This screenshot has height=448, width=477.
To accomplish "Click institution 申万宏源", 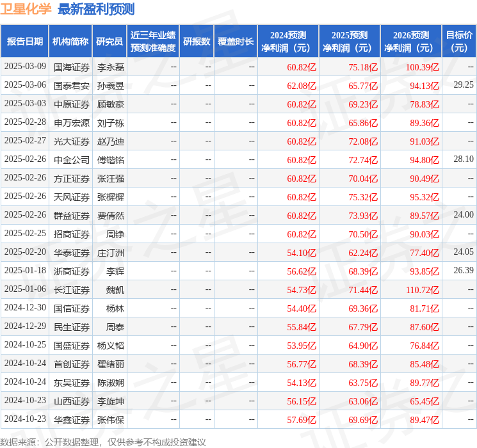I will click(x=72, y=123).
